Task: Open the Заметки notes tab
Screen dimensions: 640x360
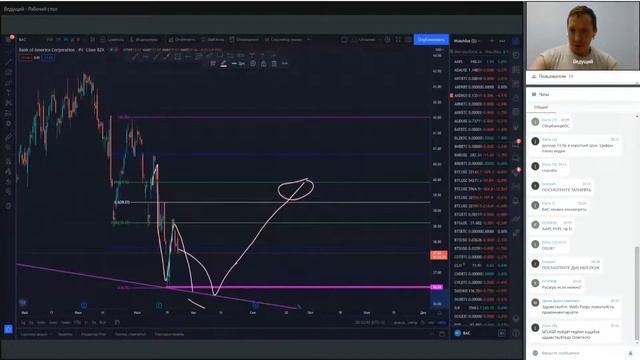Action: [x=65, y=334]
